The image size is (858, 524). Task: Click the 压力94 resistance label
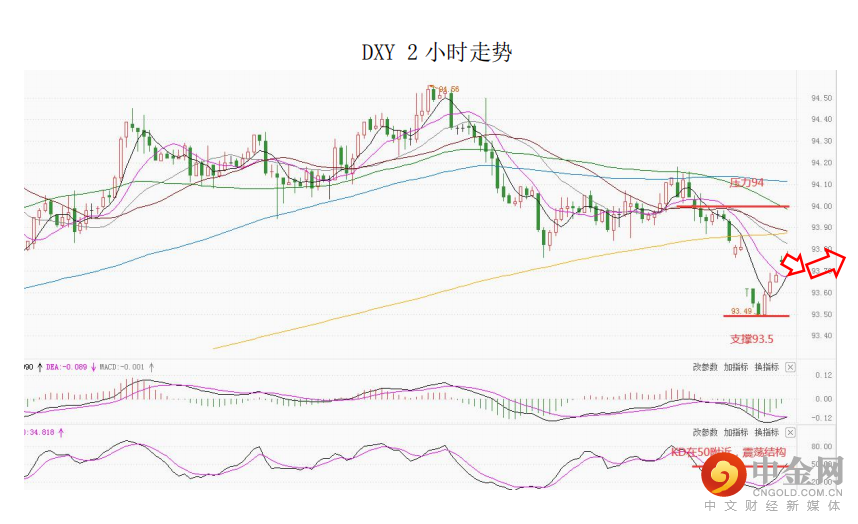746,183
